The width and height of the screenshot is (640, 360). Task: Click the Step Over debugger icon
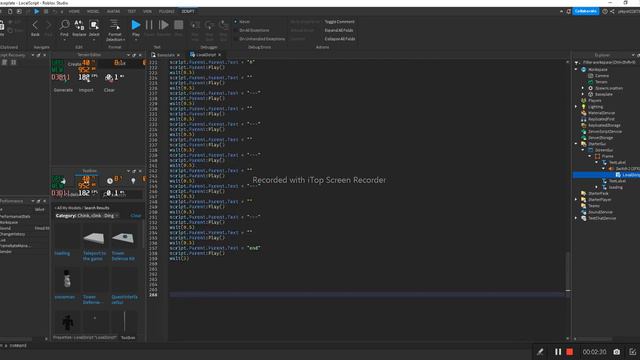209,25
